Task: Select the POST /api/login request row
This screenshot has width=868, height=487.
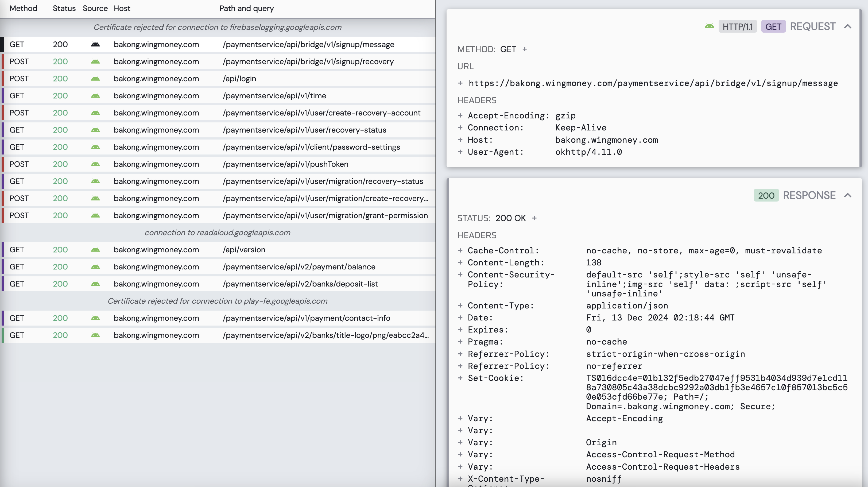Action: coord(216,79)
